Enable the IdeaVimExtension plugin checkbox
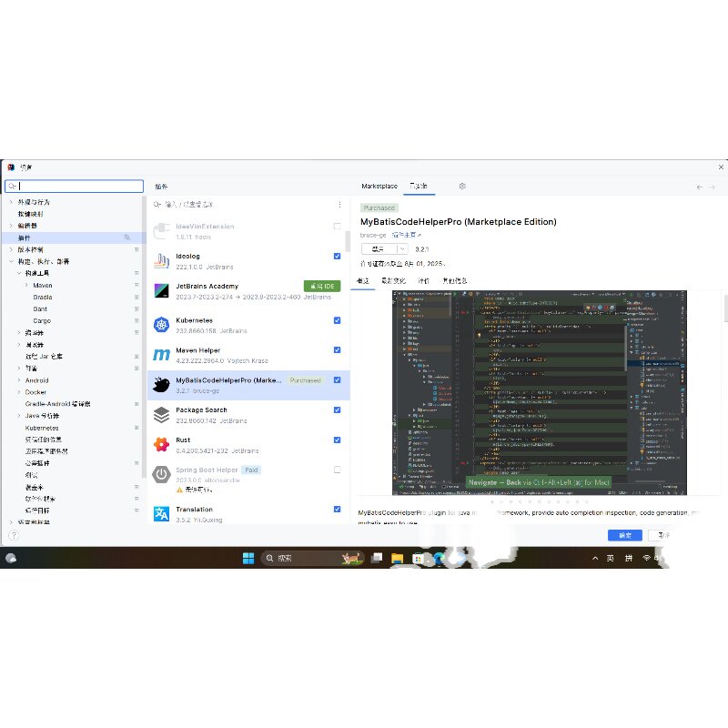Viewport: 728px width, 728px height. tap(337, 226)
